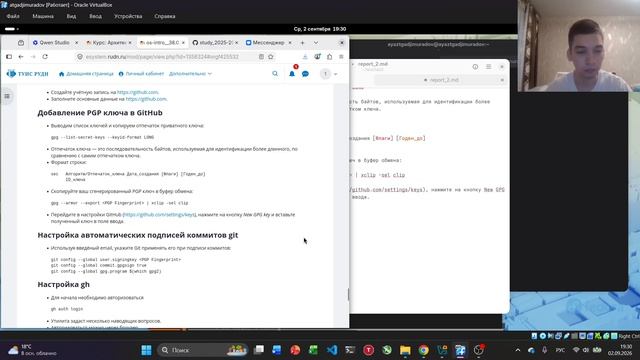Toggle the browser sidebar icon

coord(9,57)
